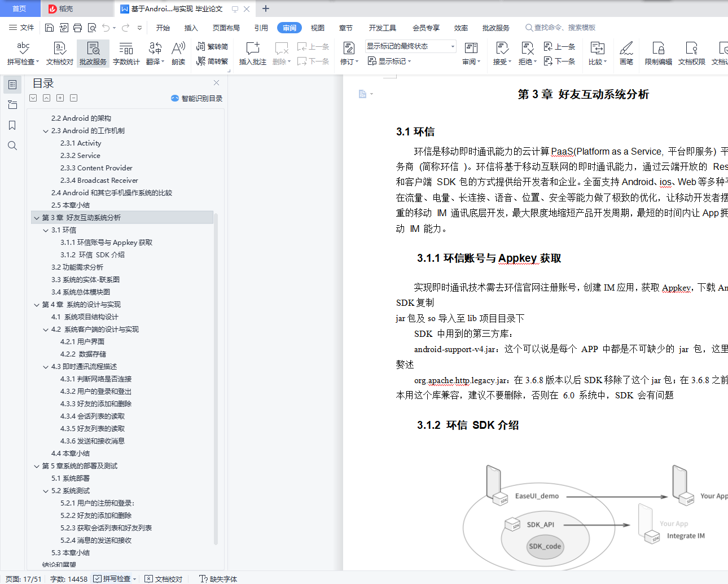Switch to the 引用 ribbon tab
This screenshot has width=728, height=584.
click(261, 28)
